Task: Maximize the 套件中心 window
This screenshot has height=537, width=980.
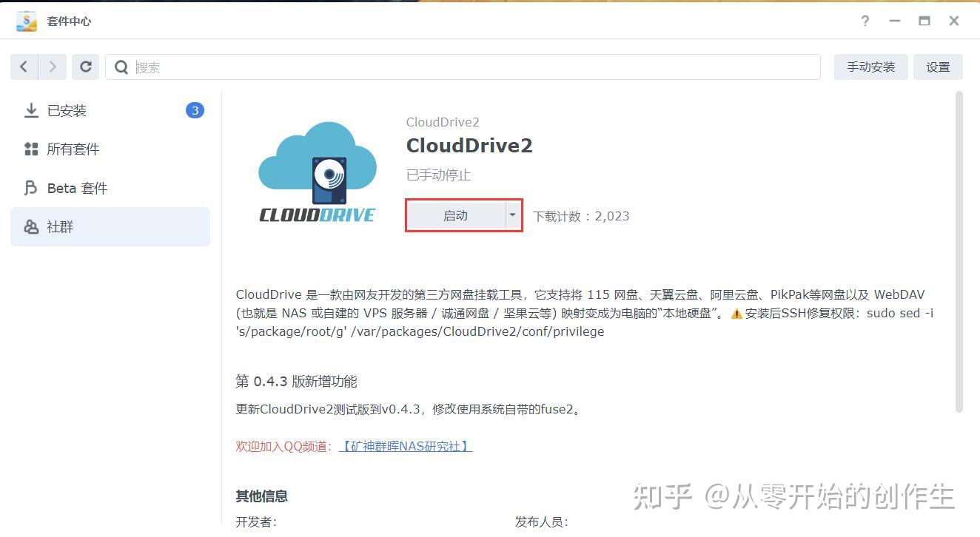Action: (924, 21)
